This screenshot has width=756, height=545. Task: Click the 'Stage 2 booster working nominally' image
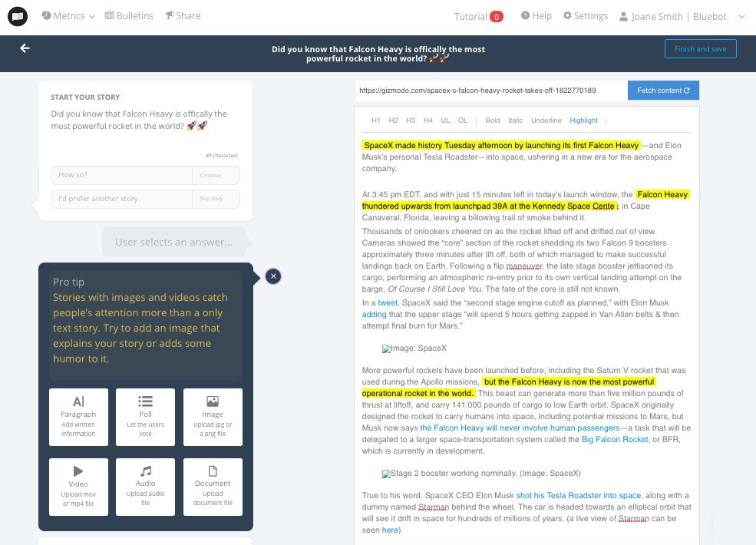pos(481,474)
